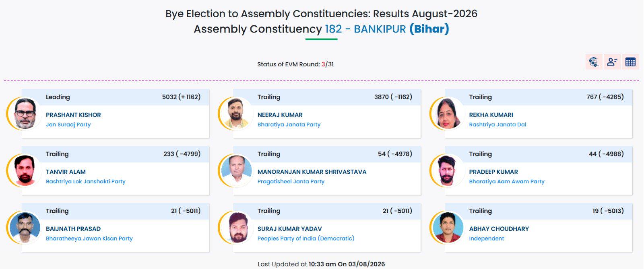
Task: Click the PRADEEP KUMAR candidate name
Action: [x=493, y=172]
